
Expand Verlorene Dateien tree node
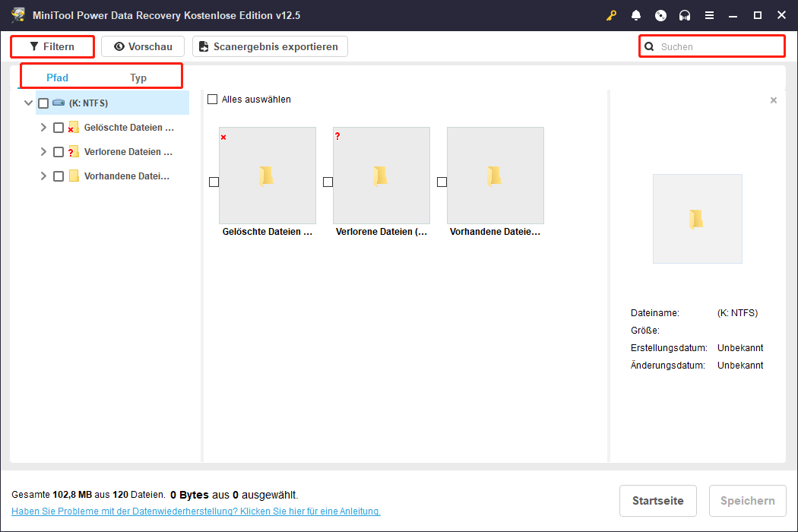(x=43, y=152)
